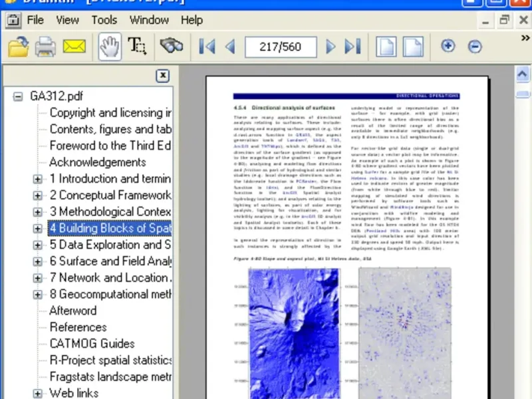The width and height of the screenshot is (532, 399).
Task: Expand the 1 Introduction bookmark node
Action: [38, 179]
